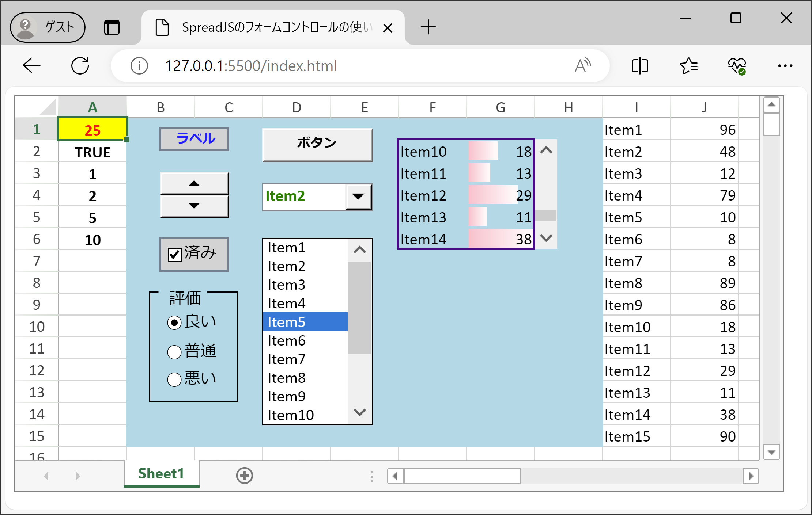Click the horizontal scrollbar thumb

[462, 476]
